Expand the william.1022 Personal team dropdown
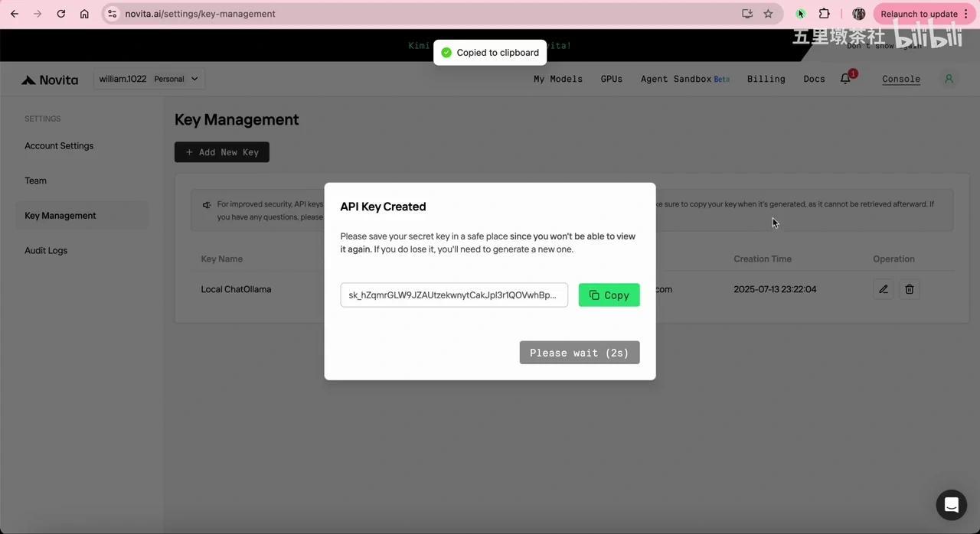Image resolution: width=980 pixels, height=534 pixels. click(149, 79)
